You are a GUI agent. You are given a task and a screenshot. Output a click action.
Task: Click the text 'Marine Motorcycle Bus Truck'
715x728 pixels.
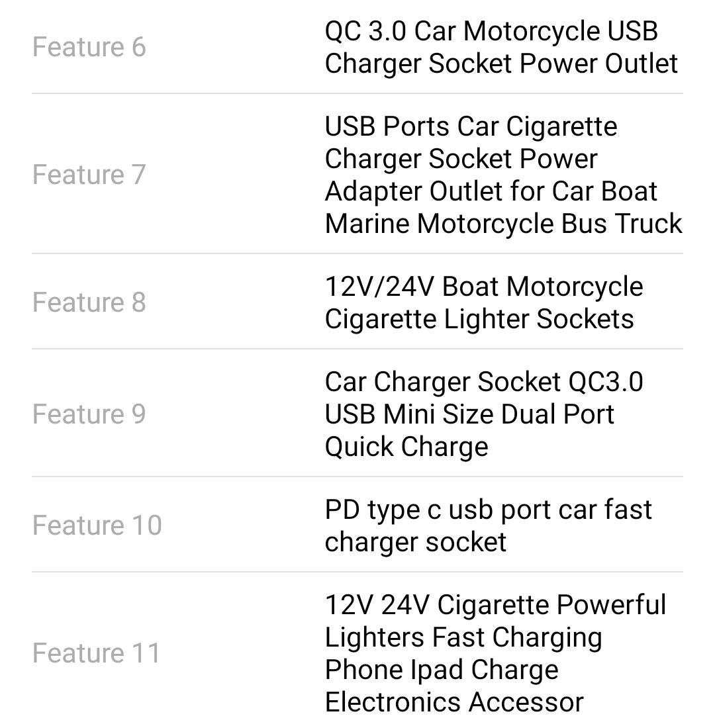click(x=503, y=223)
